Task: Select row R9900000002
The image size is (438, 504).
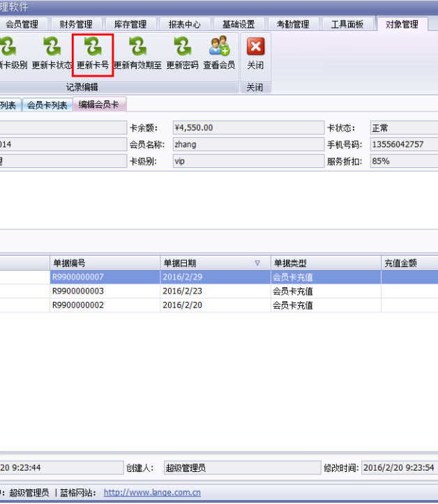Action: [219, 305]
